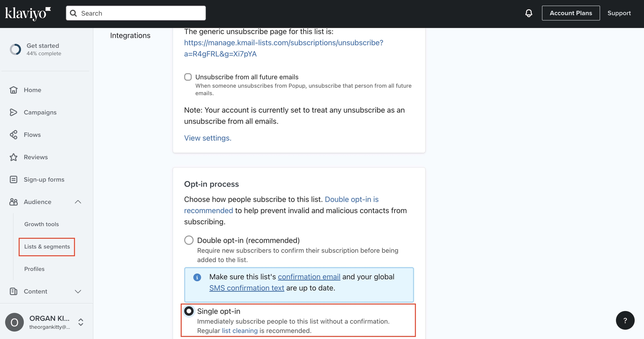
Task: Select Double opt-in radio button
Action: click(x=189, y=240)
